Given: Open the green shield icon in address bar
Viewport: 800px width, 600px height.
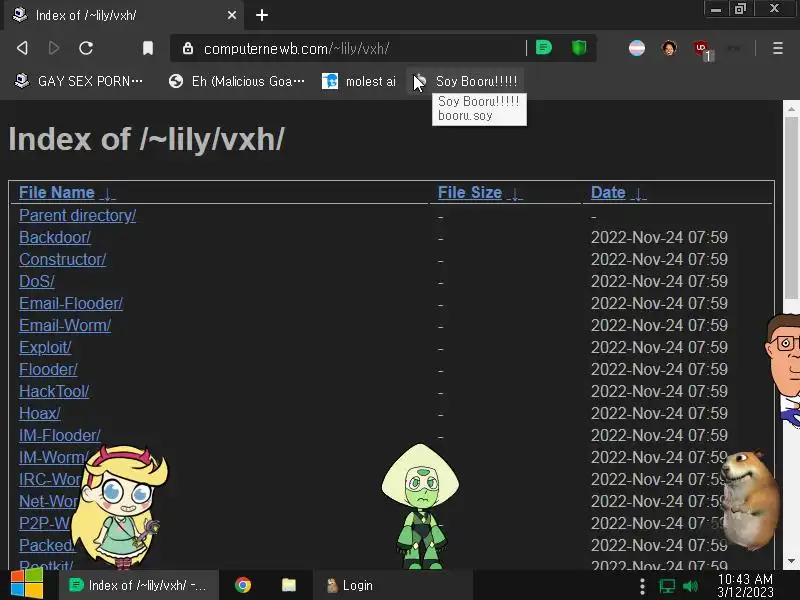Looking at the screenshot, I should pyautogui.click(x=579, y=48).
